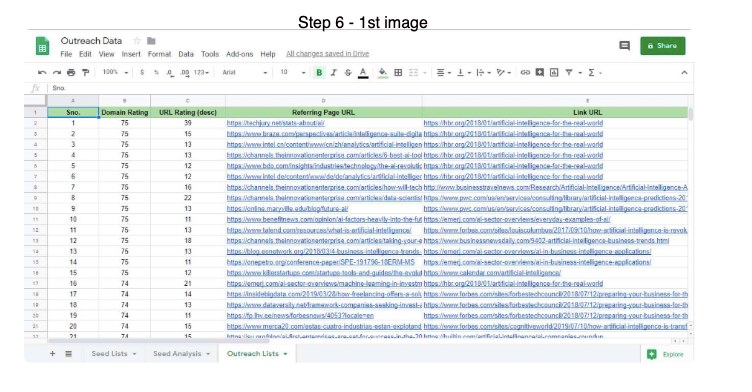
Task: Switch to the Seed Analysis tab
Action: 181,354
